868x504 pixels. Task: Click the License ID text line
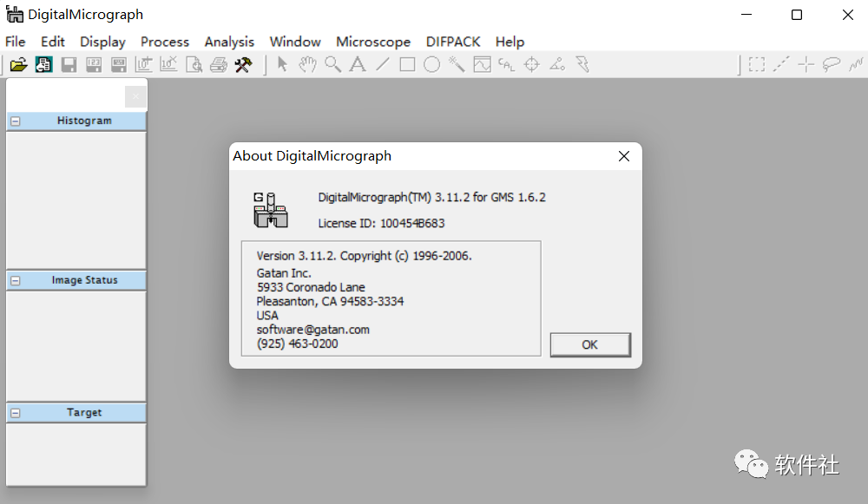(381, 224)
